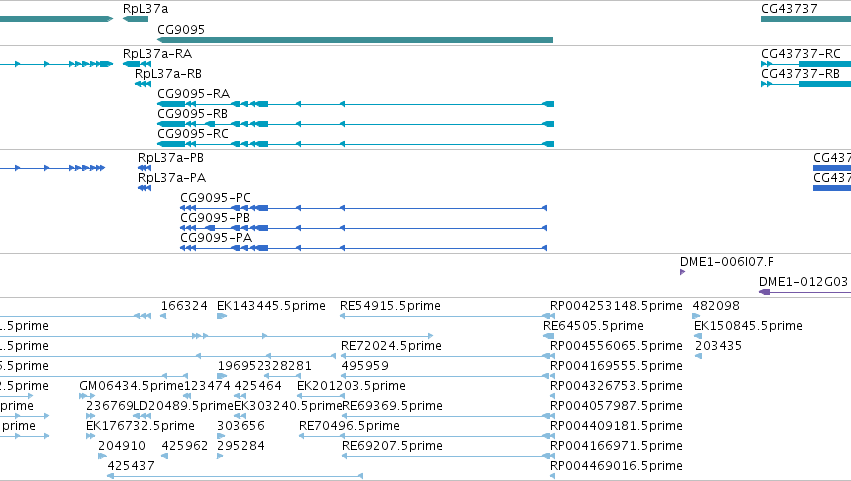Click the RpL37a gene arrow glyph
Image resolution: width=851 pixels, height=481 pixels.
(136, 19)
